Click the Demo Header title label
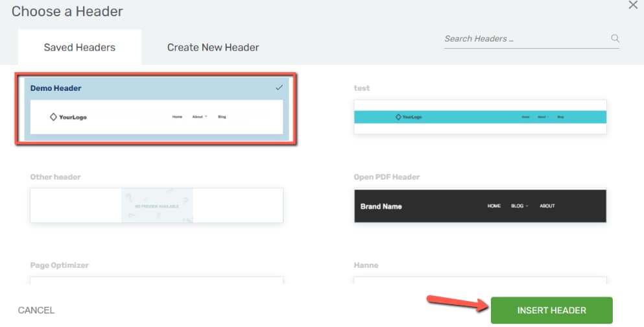The width and height of the screenshot is (644, 327). 56,88
